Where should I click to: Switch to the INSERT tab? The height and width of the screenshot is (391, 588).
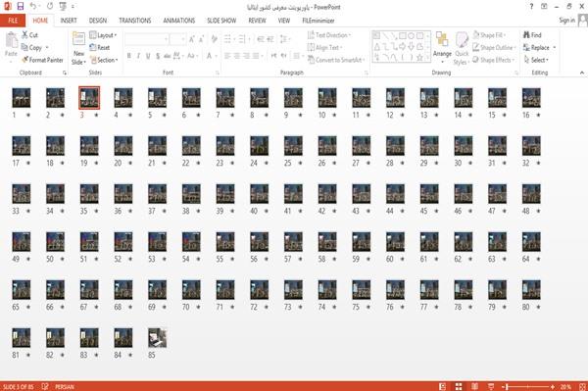(x=69, y=21)
